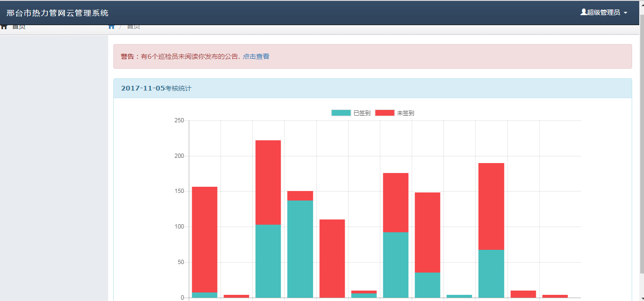The height and width of the screenshot is (301, 644).
Task: Toggle the 未签到 dataset via legend label
Action: click(405, 113)
